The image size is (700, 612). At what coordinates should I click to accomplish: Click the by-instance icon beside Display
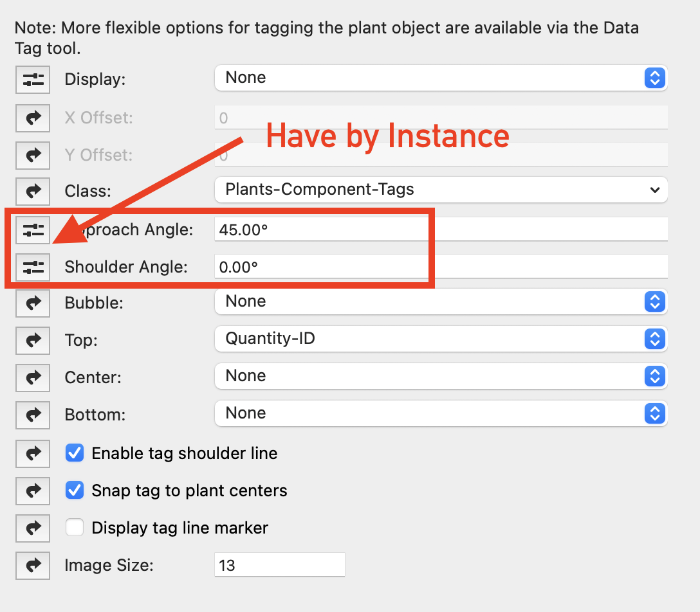pos(33,79)
